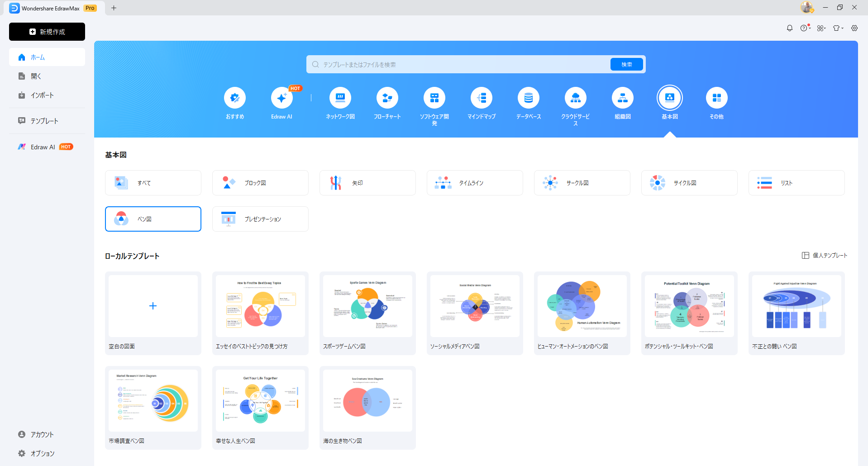Create a new 空白の図面 drawing
This screenshot has width=868, height=466.
[x=153, y=306]
